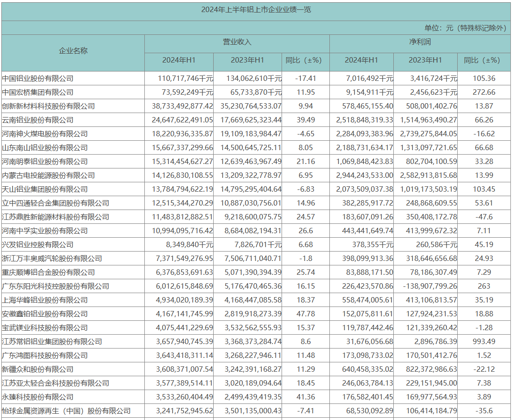Click on "江苏常铝铝业集团股份有限公司"
514x420 pixels.
pos(52,342)
